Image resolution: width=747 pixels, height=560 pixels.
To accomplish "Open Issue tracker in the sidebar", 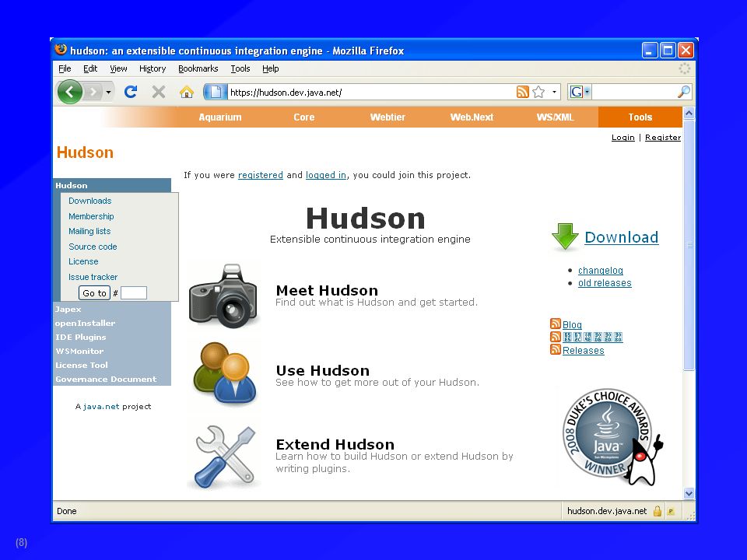I will 93,277.
